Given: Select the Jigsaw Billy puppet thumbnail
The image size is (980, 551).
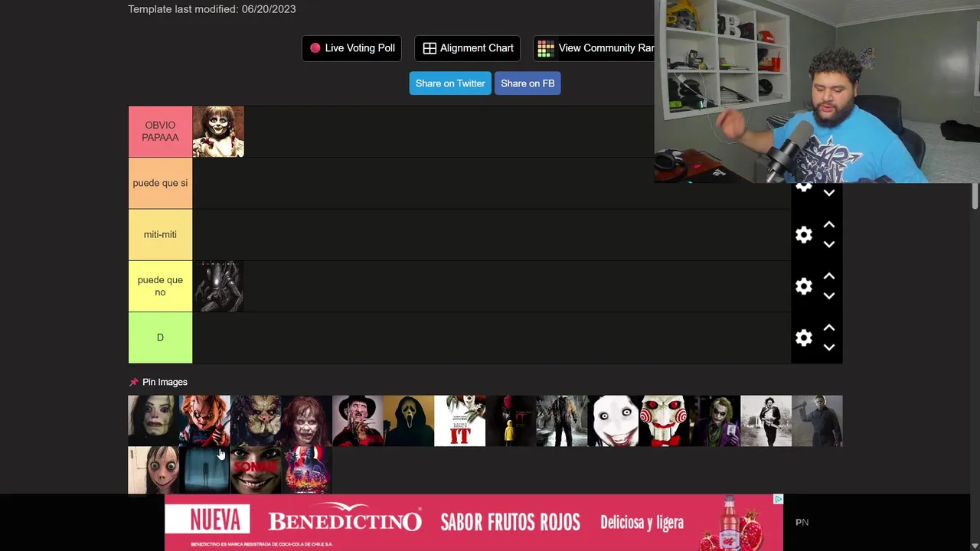Looking at the screenshot, I should (x=664, y=421).
